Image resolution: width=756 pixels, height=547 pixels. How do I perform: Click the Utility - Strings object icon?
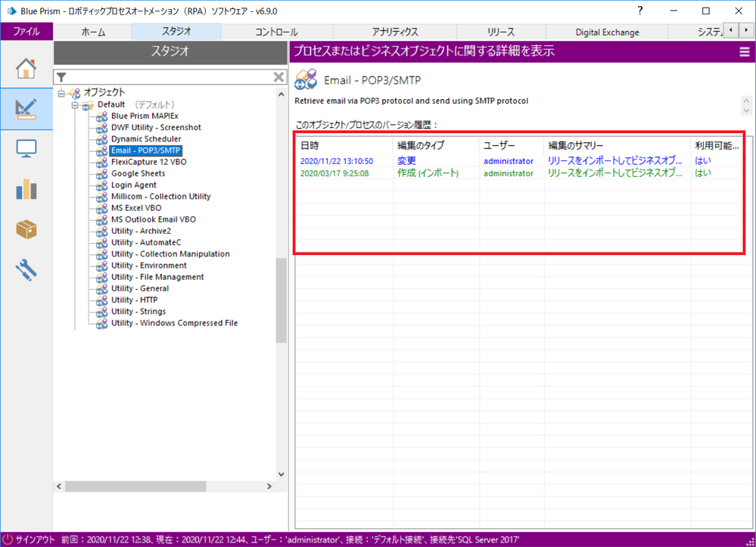[101, 312]
